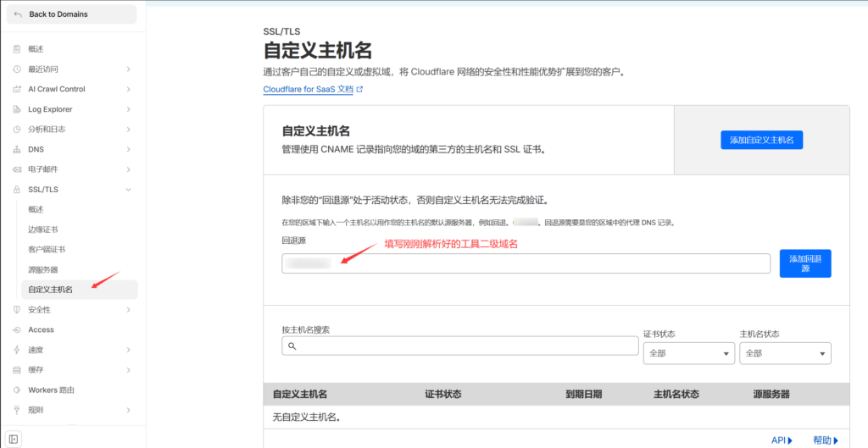
Task: Click the 规则 filter icon
Action: 17,410
